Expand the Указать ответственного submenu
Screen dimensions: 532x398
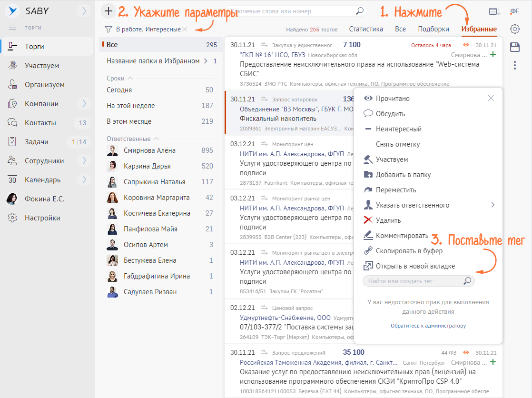(493, 205)
